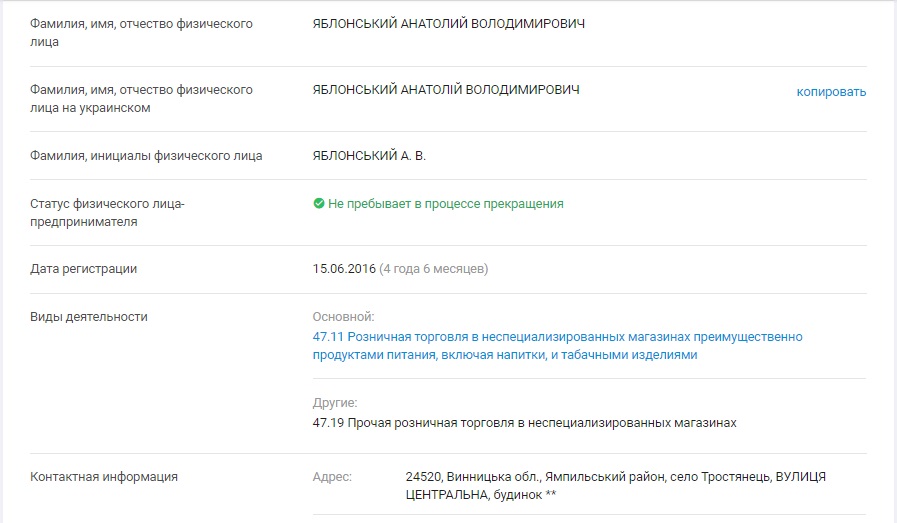Viewport: 897px width, 523px height.
Task: Click the "Контактная информация" field label
Action: pyautogui.click(x=104, y=477)
